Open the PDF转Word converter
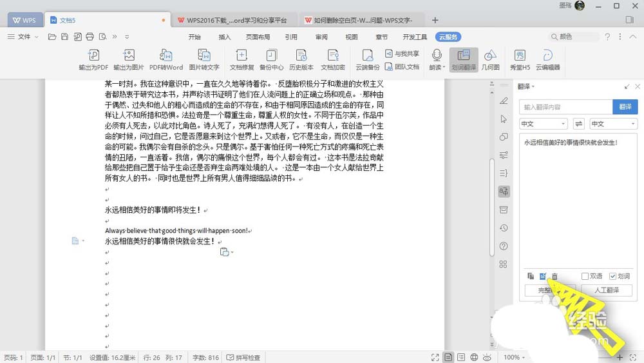Viewport: 644px width, 363px height. (x=166, y=59)
